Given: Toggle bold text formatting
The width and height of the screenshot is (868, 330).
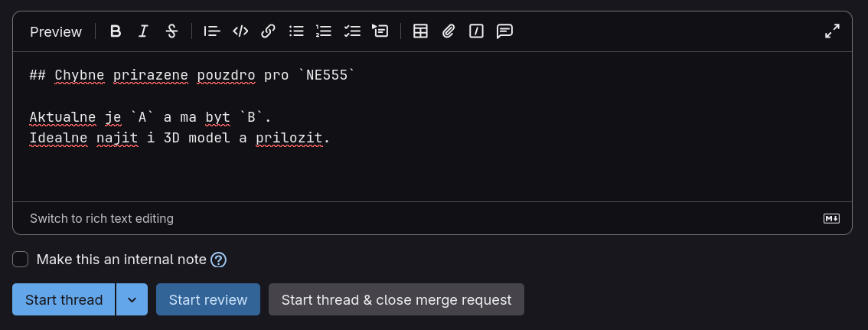Looking at the screenshot, I should 116,31.
